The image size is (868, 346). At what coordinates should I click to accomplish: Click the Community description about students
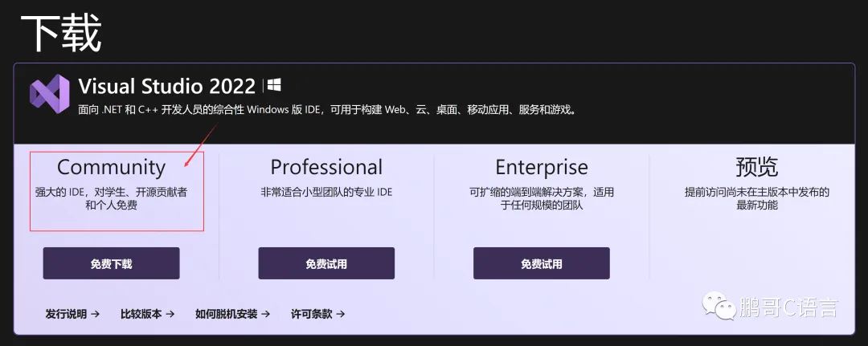(x=111, y=199)
